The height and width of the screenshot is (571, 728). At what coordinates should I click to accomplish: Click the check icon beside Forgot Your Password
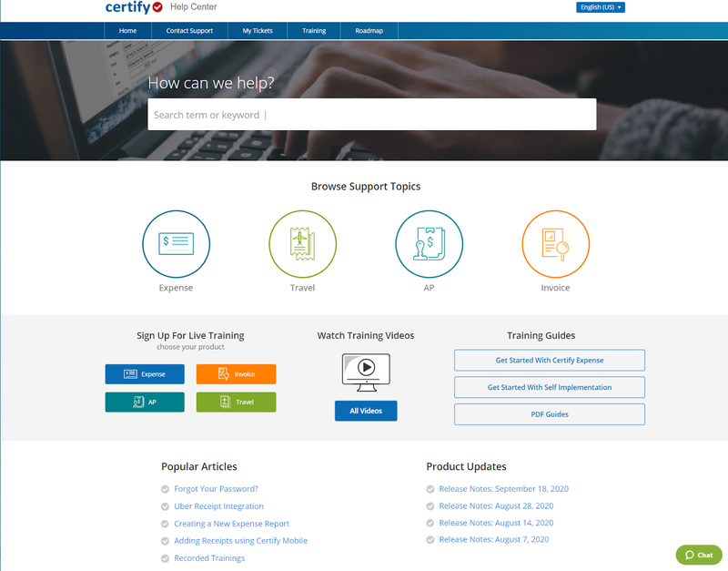[165, 489]
